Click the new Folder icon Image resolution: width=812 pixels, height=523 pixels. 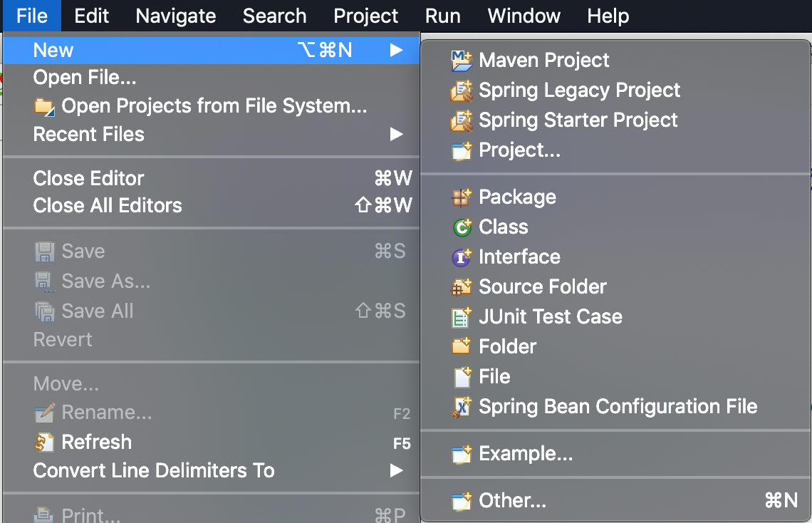pos(462,346)
